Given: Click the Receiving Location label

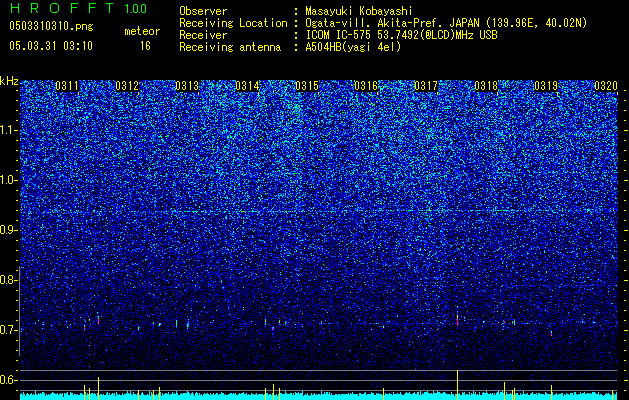Looking at the screenshot, I should point(233,23).
